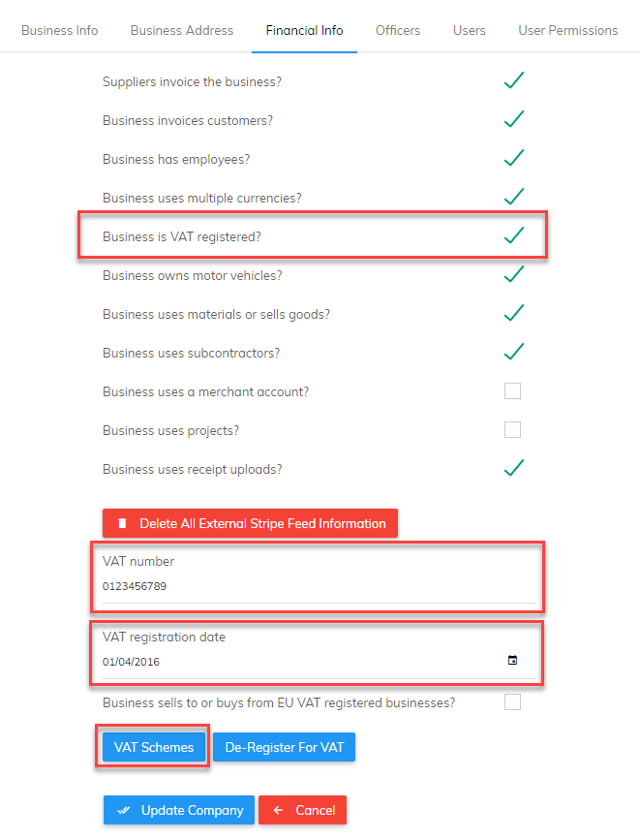Go to the User Permissions tab
The image size is (640, 840).
click(x=567, y=31)
